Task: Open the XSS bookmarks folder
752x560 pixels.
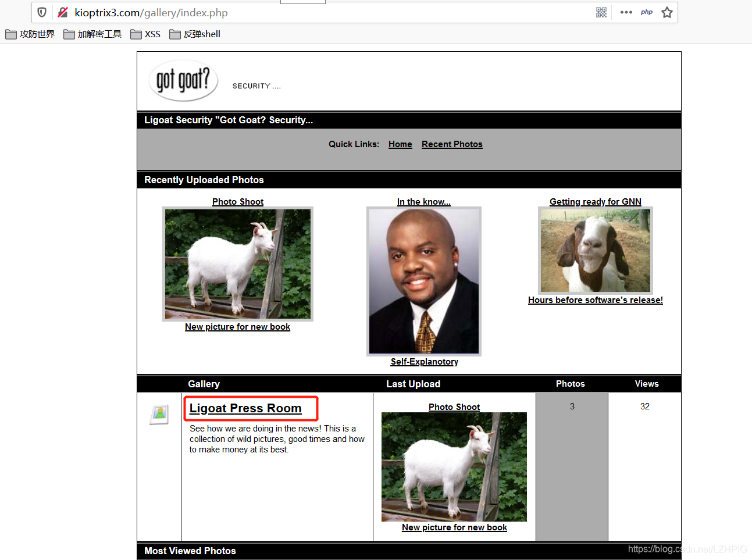Action: click(145, 34)
